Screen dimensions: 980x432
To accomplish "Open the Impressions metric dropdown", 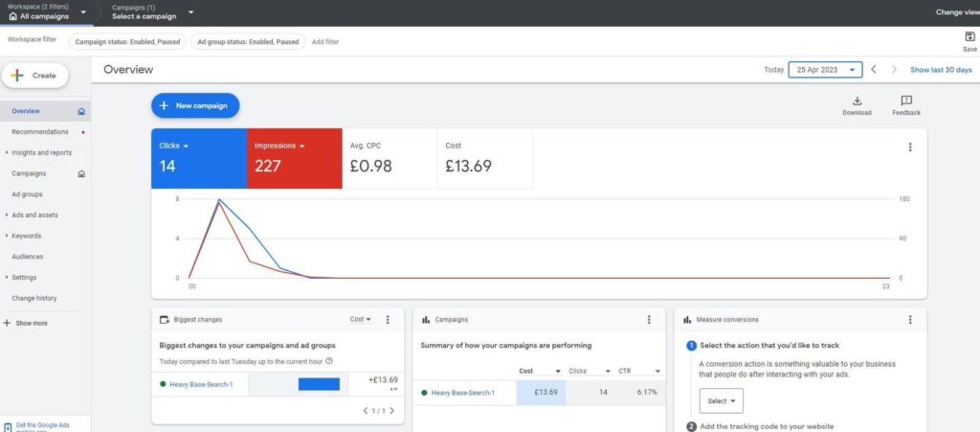I will coord(279,146).
